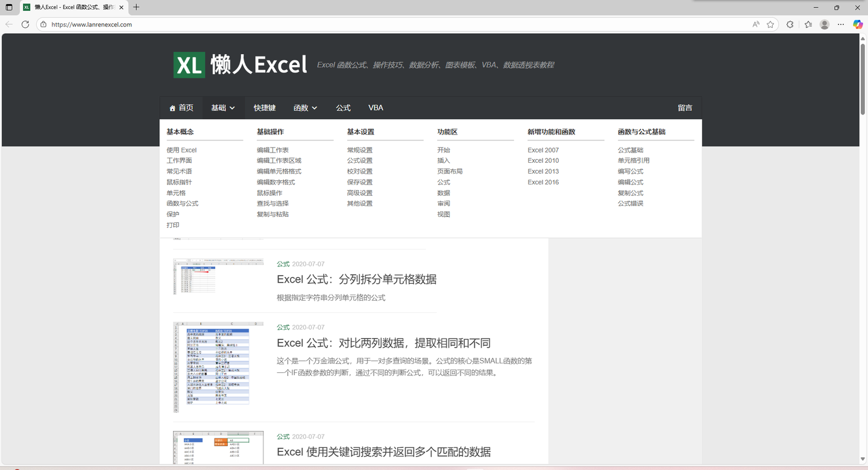This screenshot has width=868, height=470.
Task: Open Read aloud icon in address bar
Action: point(756,25)
